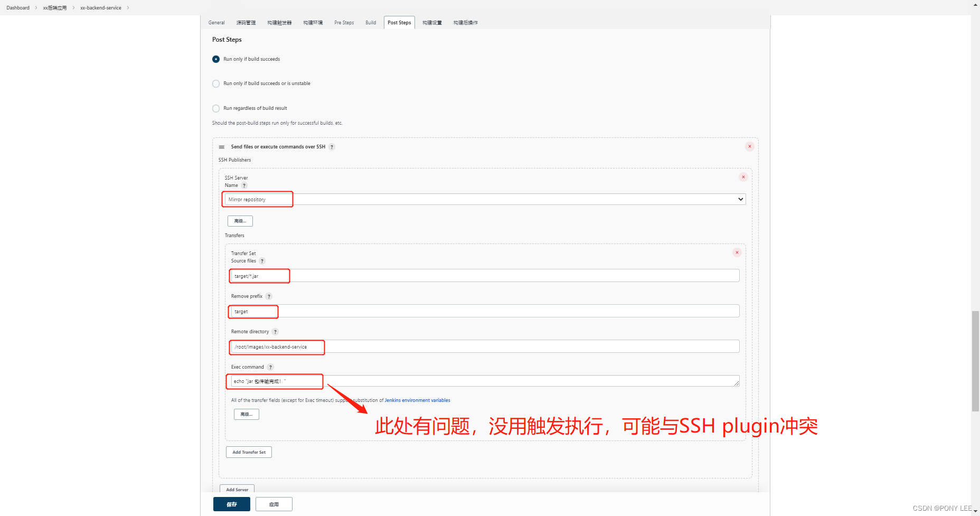Switch to the General tab
Viewport: 980px width, 516px height.
click(216, 23)
